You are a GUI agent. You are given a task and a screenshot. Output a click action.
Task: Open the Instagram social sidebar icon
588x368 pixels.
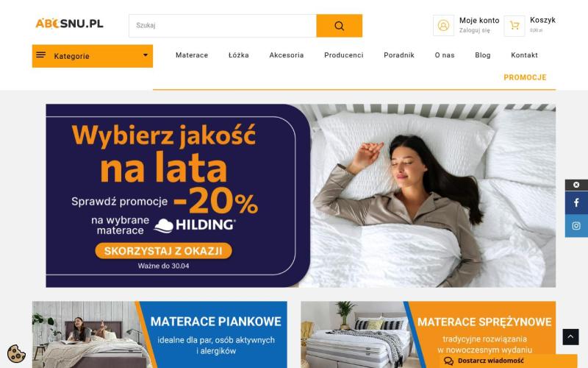(x=576, y=226)
